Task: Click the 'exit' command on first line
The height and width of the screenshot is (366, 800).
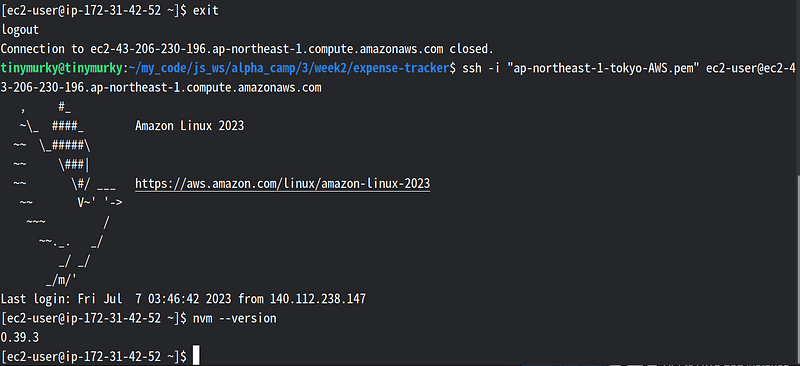Action: (x=206, y=11)
